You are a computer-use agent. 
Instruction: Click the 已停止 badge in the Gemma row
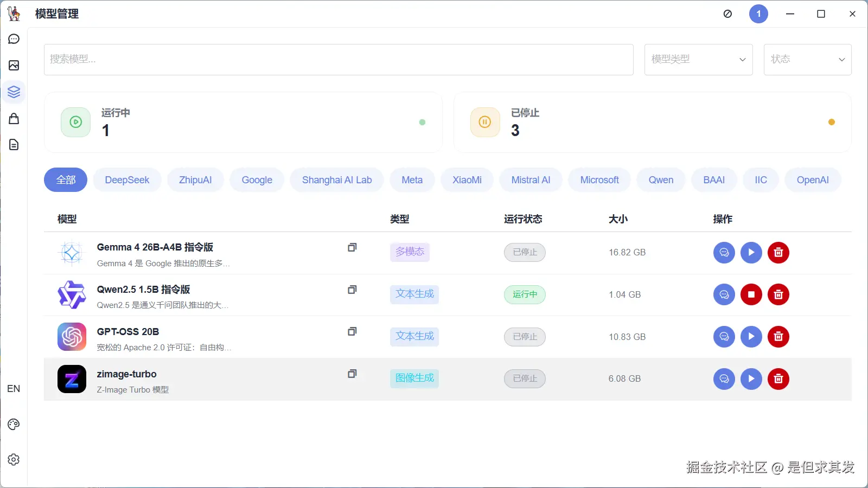coord(525,252)
